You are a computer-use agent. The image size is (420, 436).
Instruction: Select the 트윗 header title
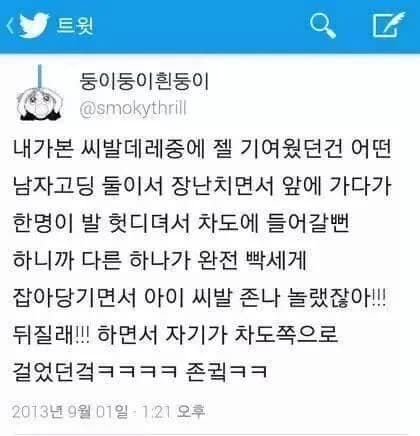tap(75, 25)
